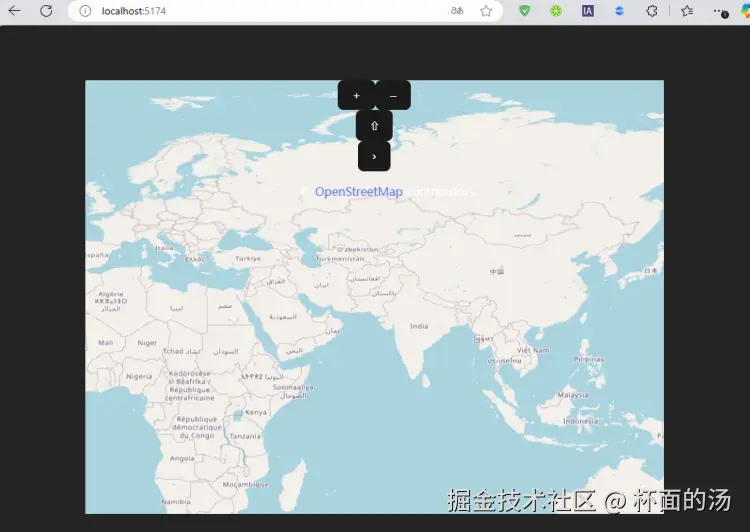Image resolution: width=750 pixels, height=532 pixels.
Task: Go back with the browser back arrow
Action: coord(14,11)
